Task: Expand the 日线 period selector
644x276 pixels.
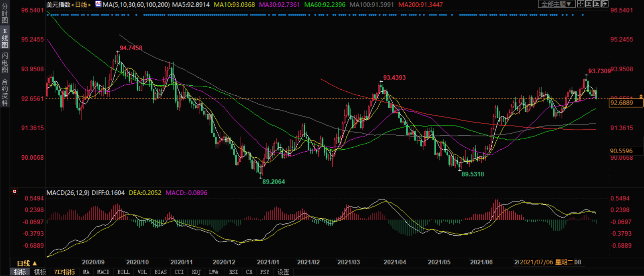Action: (x=27, y=264)
